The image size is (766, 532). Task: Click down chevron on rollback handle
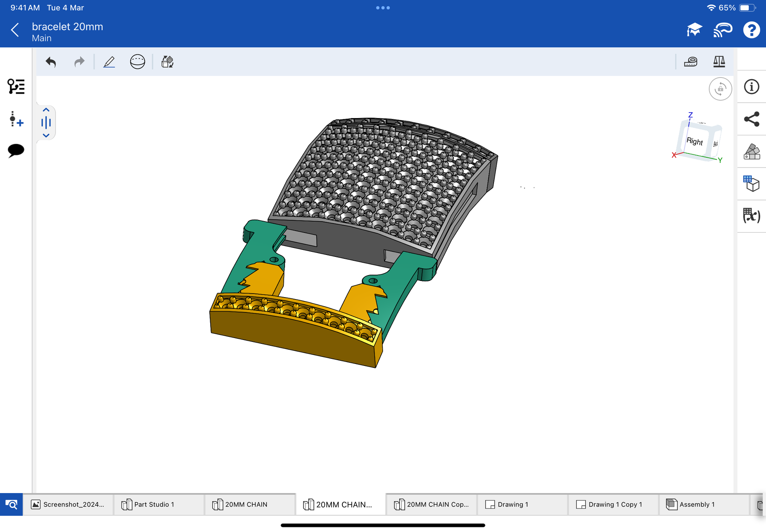point(46,135)
